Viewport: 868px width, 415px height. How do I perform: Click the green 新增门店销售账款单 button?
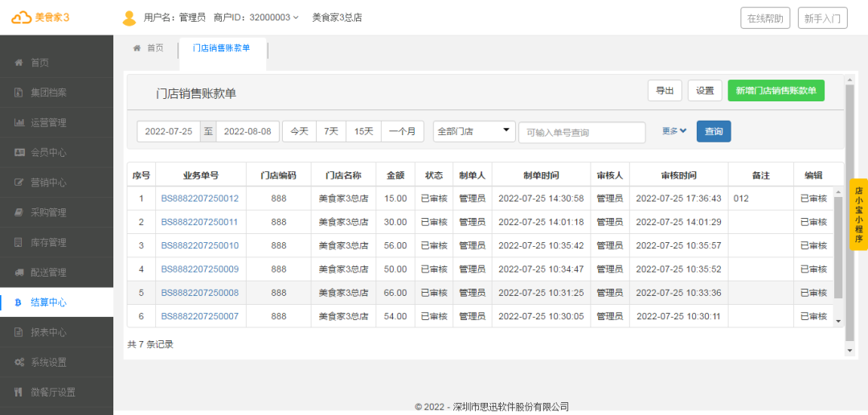776,91
